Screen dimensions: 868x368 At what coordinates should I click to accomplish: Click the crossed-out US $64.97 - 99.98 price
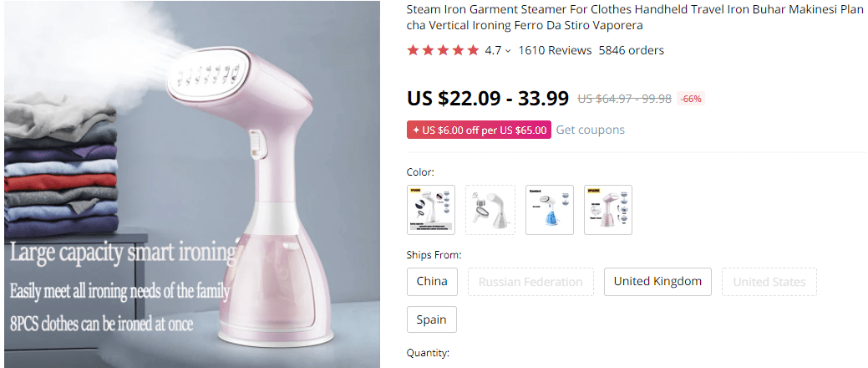(624, 99)
